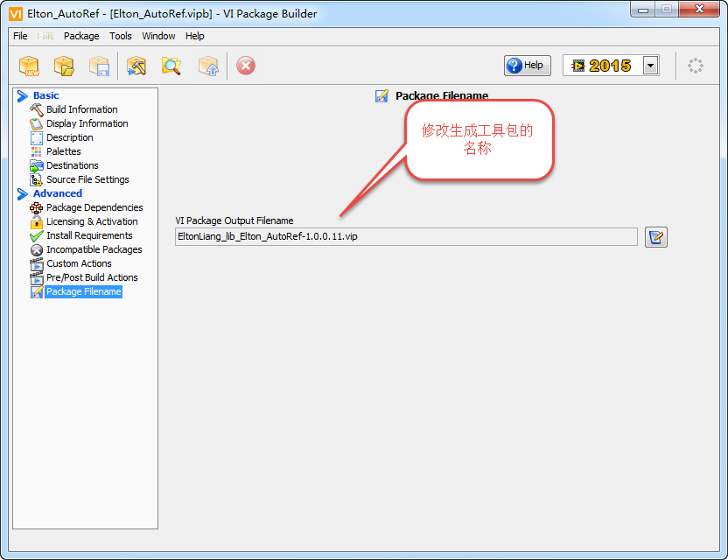Screen dimensions: 728x560
Task: Click the Custom Actions clapperboard icon
Action: (36, 264)
